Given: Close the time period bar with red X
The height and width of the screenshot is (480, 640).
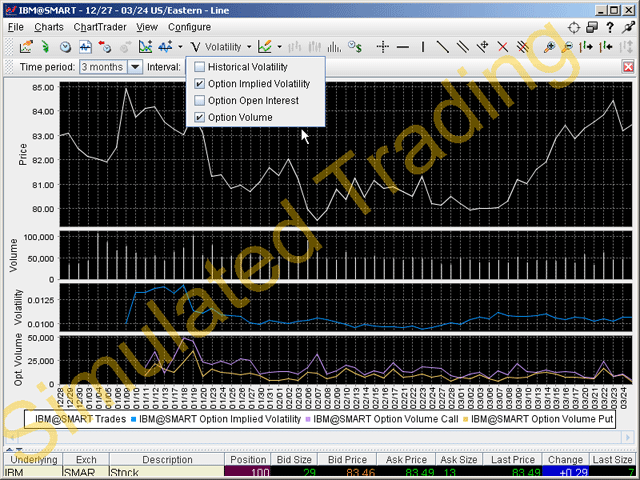Looking at the screenshot, I should (628, 67).
